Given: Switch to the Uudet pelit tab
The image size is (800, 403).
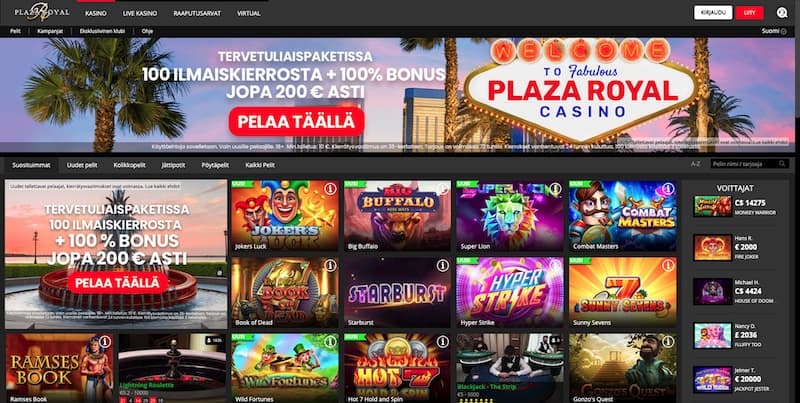Looking at the screenshot, I should [x=82, y=165].
